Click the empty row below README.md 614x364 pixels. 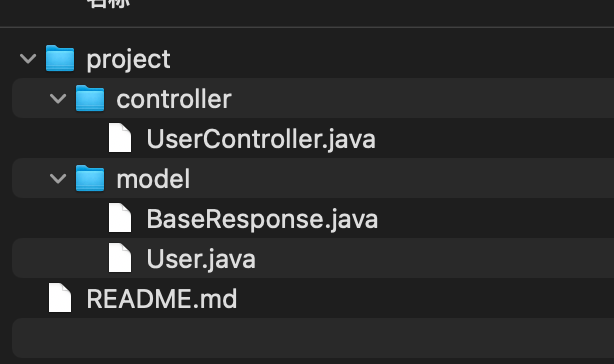point(313,338)
